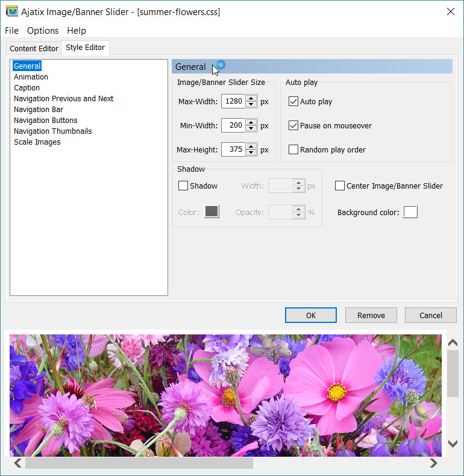Screen dimensions: 464x476
Task: Enable Random play order checkbox
Action: [x=293, y=149]
